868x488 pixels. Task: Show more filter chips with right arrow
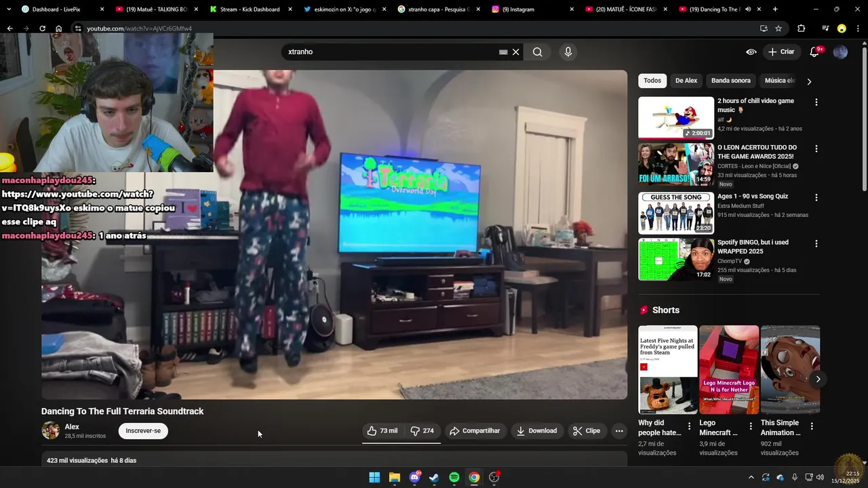coord(808,81)
